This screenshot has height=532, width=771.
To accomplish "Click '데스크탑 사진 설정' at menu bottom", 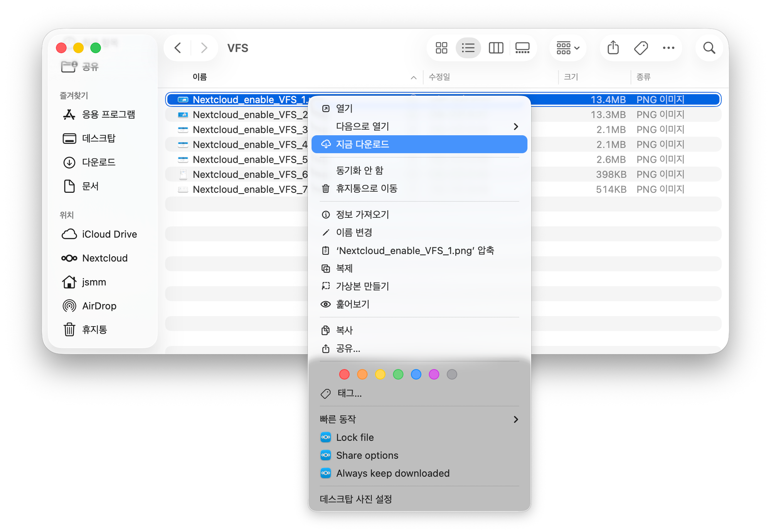I will [x=356, y=499].
